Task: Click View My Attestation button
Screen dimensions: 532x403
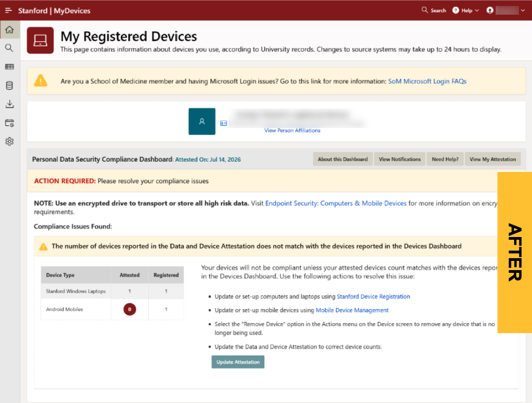Action: point(493,159)
